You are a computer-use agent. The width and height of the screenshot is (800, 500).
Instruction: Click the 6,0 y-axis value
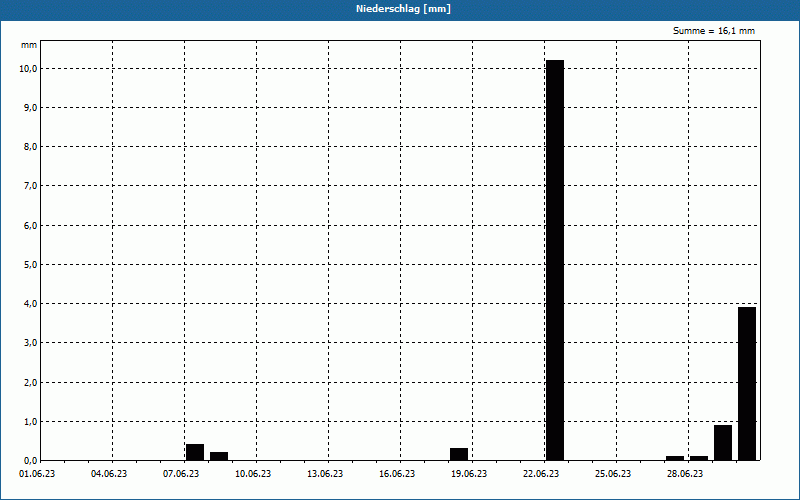pos(30,225)
